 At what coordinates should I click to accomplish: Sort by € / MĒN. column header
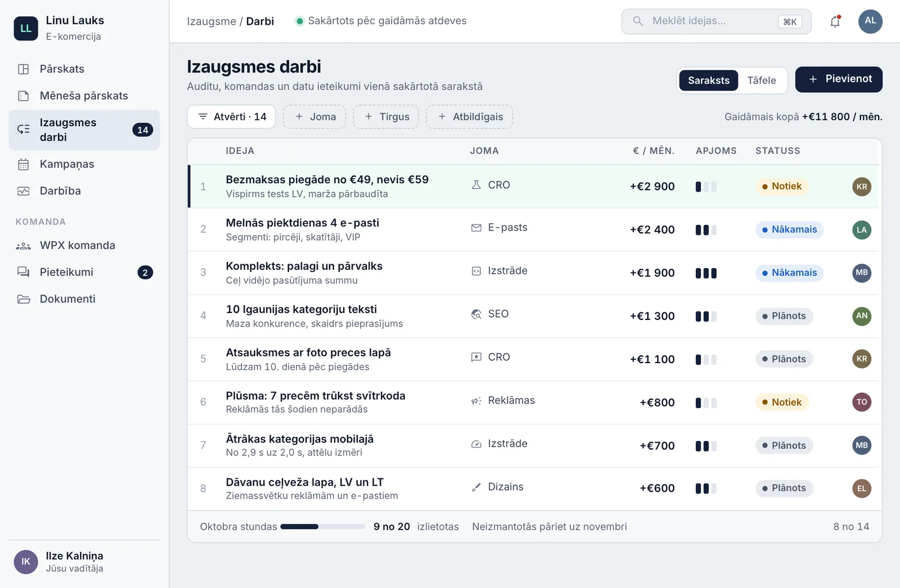coord(654,151)
